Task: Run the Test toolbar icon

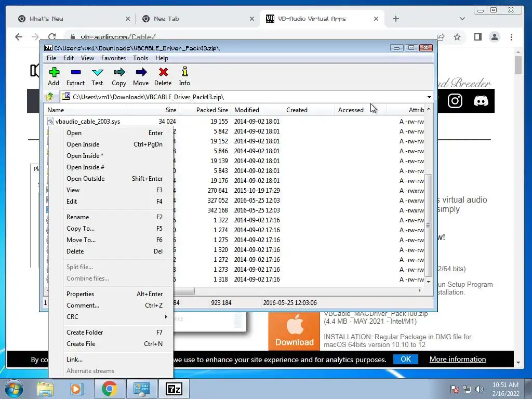Action: tap(97, 76)
